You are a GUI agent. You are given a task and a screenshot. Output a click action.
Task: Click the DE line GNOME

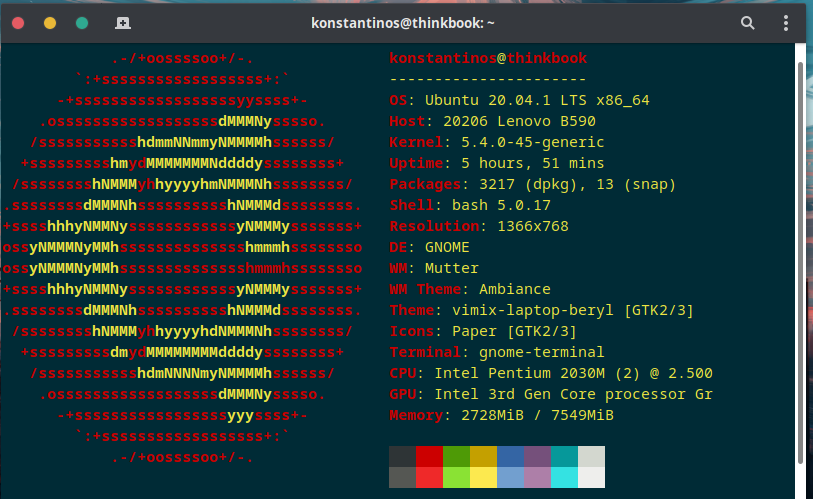tap(429, 247)
